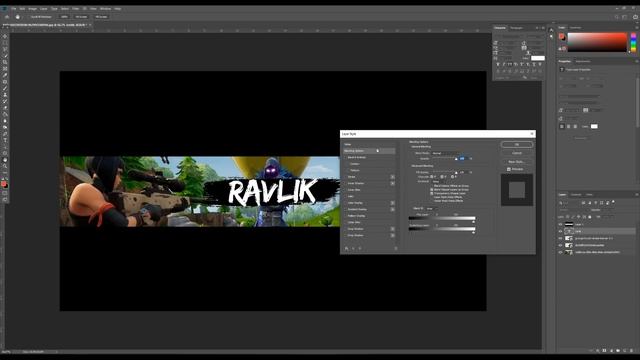Click the Character panel text color swatch

[538, 58]
